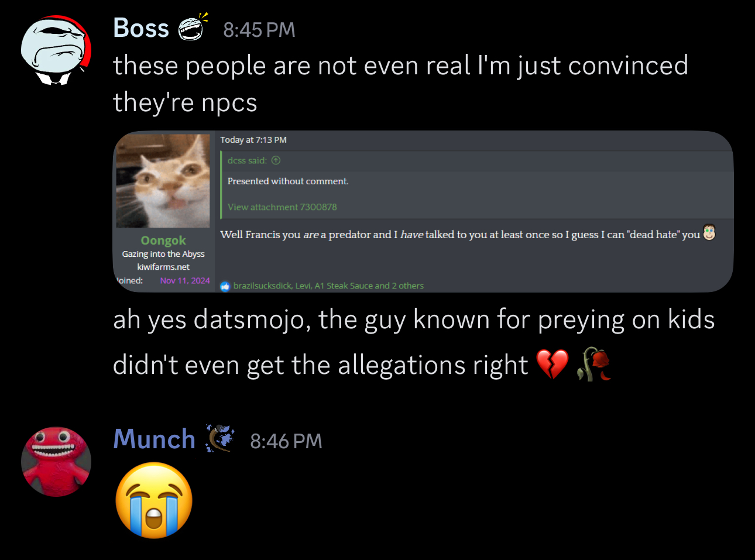Open the 'View attachment 7300878' link

click(282, 207)
